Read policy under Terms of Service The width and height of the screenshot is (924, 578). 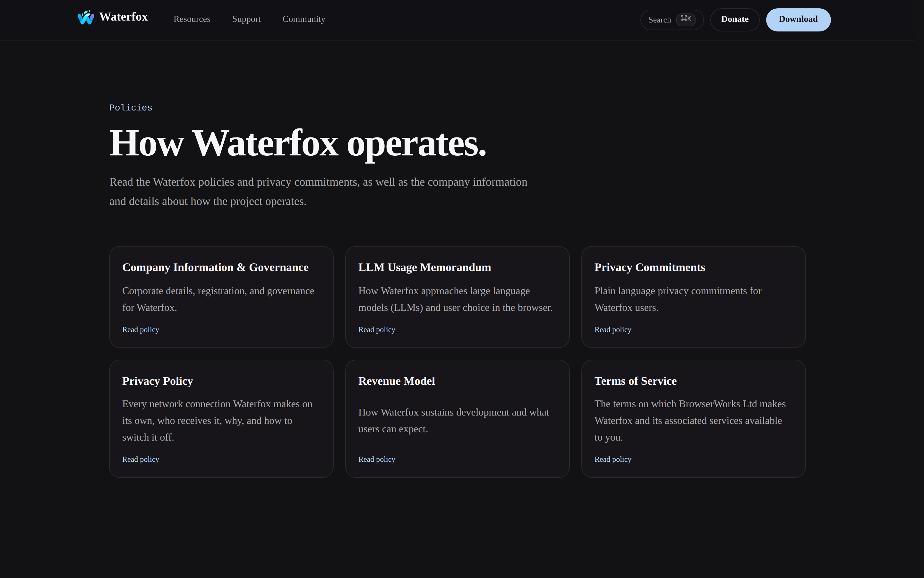click(612, 459)
